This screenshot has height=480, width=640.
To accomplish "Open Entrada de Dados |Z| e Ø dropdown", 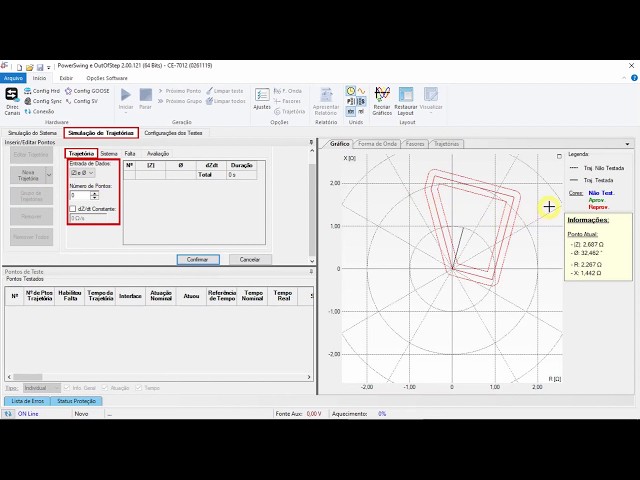I will click(82, 173).
